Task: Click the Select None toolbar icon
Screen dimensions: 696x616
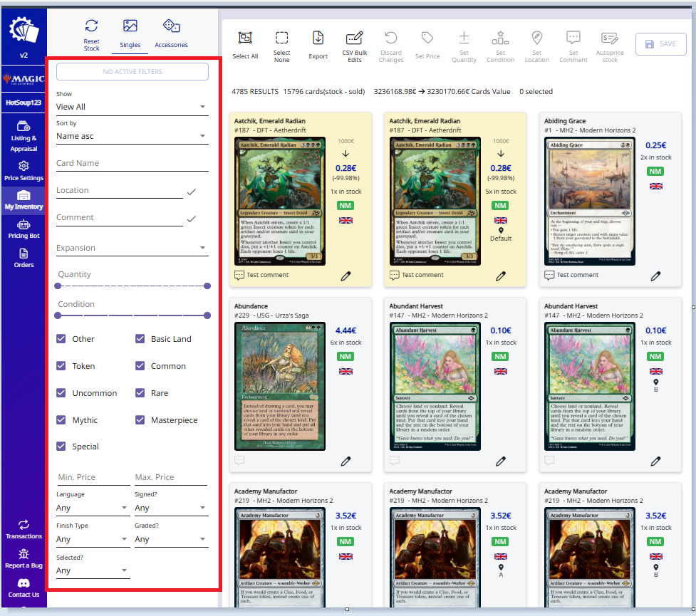Action: pyautogui.click(x=282, y=38)
